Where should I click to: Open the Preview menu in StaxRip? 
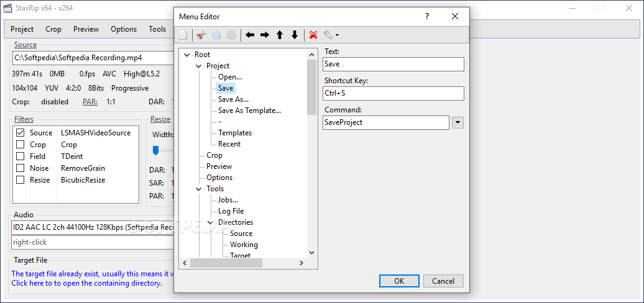86,29
